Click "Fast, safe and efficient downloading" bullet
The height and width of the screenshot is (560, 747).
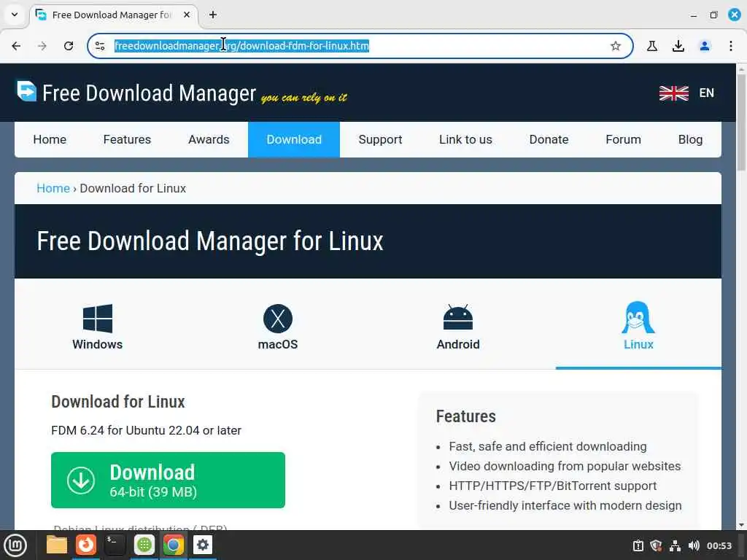click(x=548, y=447)
